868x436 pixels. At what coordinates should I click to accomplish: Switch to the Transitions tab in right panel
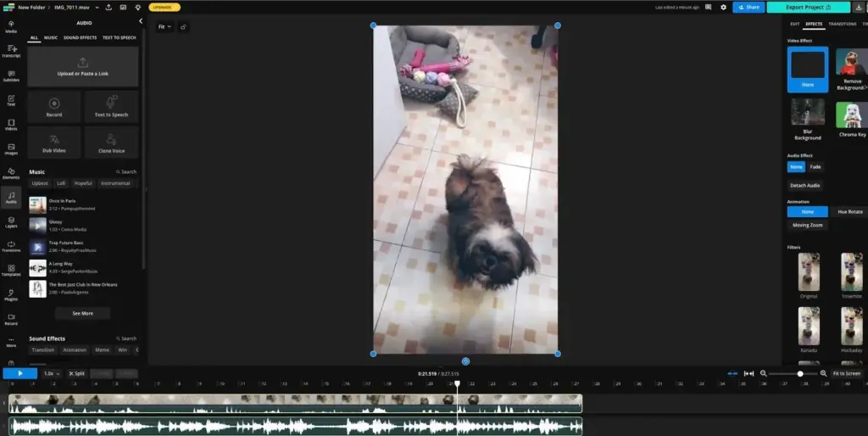point(842,24)
